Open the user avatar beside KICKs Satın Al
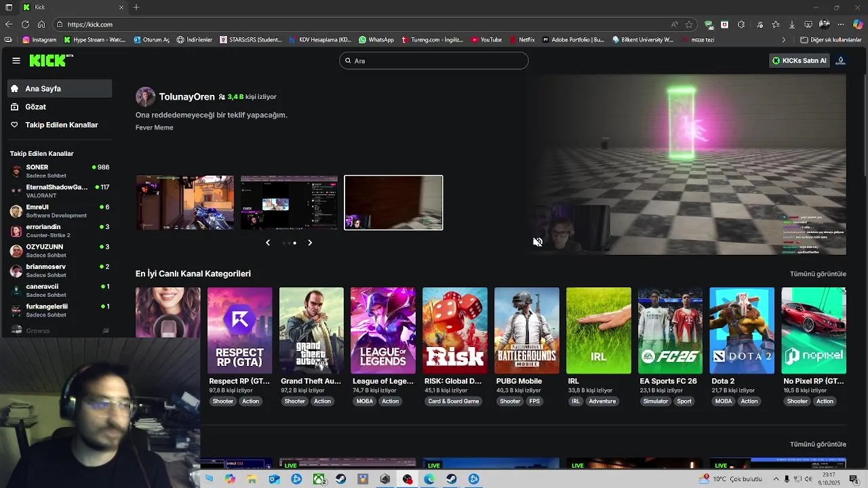Image resolution: width=868 pixels, height=488 pixels. 841,60
